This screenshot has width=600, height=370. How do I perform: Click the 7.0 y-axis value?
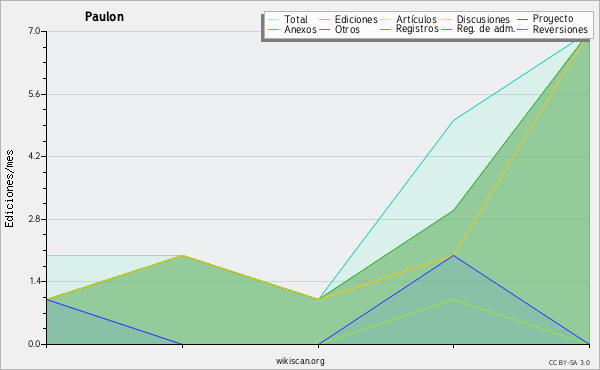click(x=34, y=31)
